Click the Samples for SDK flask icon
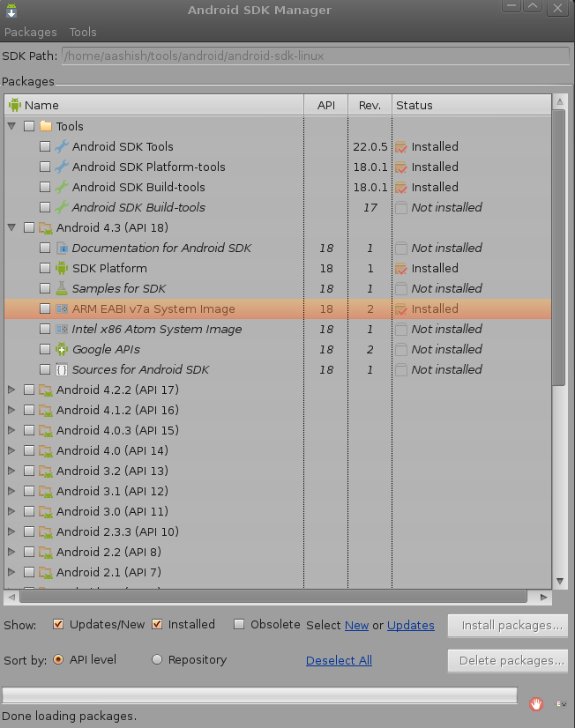This screenshot has width=575, height=728. click(62, 288)
